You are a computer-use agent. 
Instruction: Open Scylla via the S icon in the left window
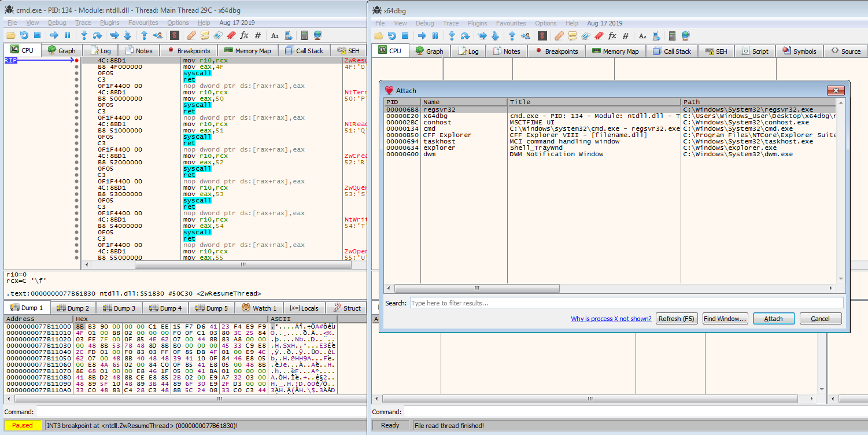tap(174, 36)
